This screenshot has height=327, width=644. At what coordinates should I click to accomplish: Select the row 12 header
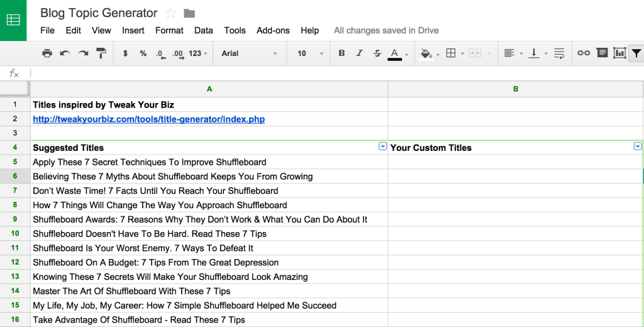point(15,262)
